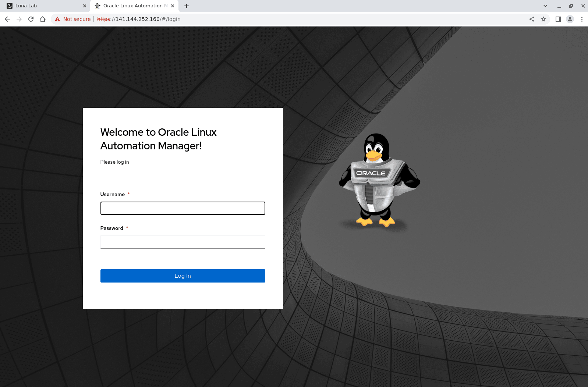Expand the tab search dropdown arrow
Image resolution: width=588 pixels, height=387 pixels.
[545, 6]
